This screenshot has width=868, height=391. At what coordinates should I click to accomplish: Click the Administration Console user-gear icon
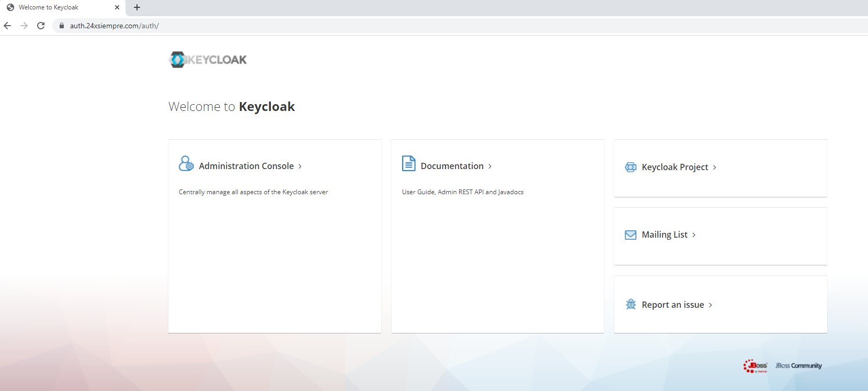coord(186,163)
